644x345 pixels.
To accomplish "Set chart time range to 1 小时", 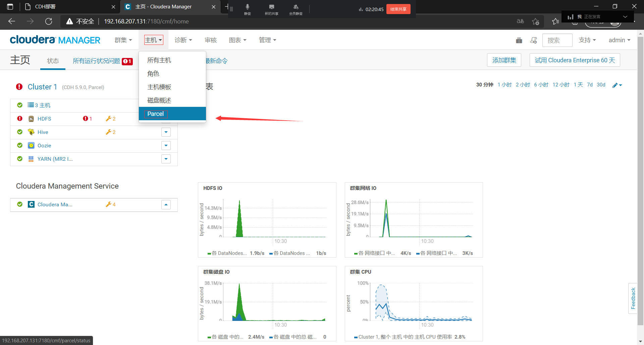I will pos(504,85).
